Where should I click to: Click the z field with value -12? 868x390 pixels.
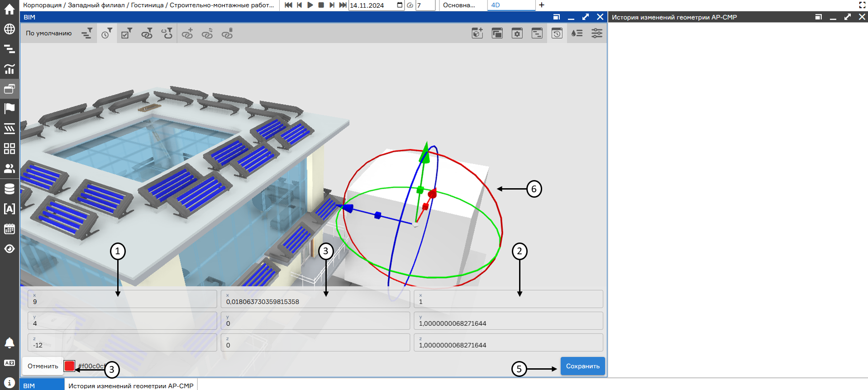pos(122,342)
